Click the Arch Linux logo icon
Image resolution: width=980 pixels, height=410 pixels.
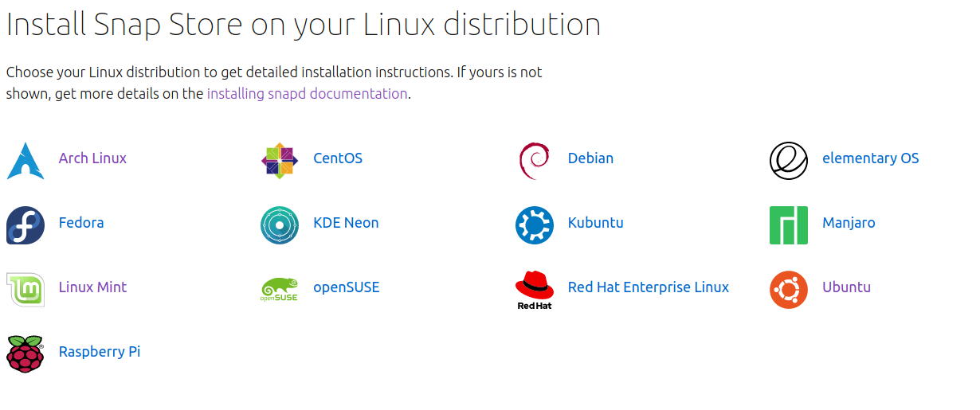point(25,161)
